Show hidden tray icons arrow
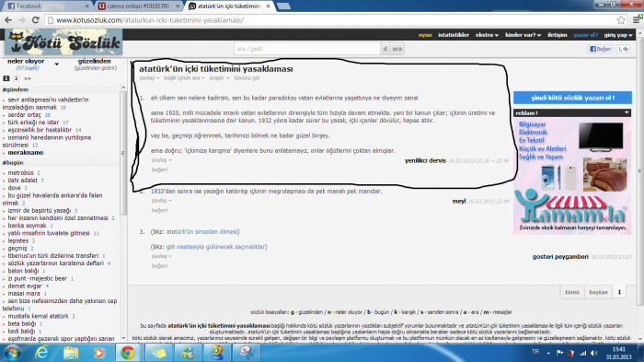Viewport: 644px width, 362px height. pos(548,353)
